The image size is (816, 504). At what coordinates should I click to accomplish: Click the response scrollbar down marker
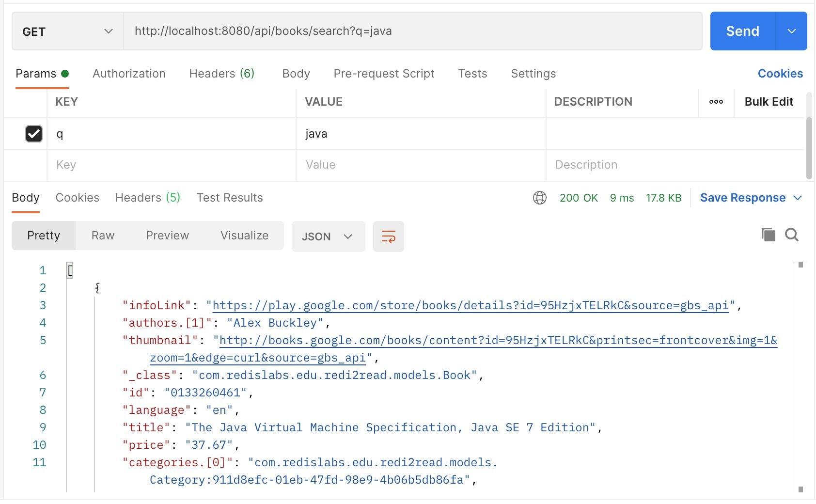[x=801, y=489]
